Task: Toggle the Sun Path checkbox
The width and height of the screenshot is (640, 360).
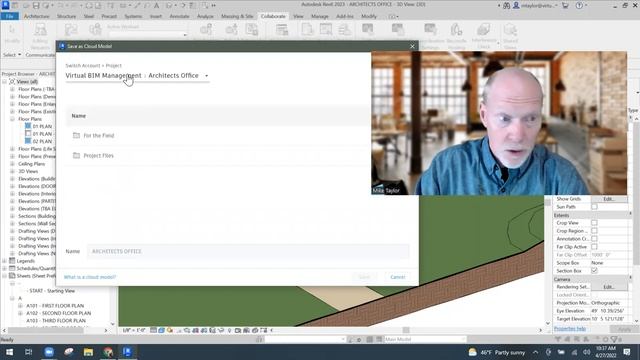Action: (594, 207)
